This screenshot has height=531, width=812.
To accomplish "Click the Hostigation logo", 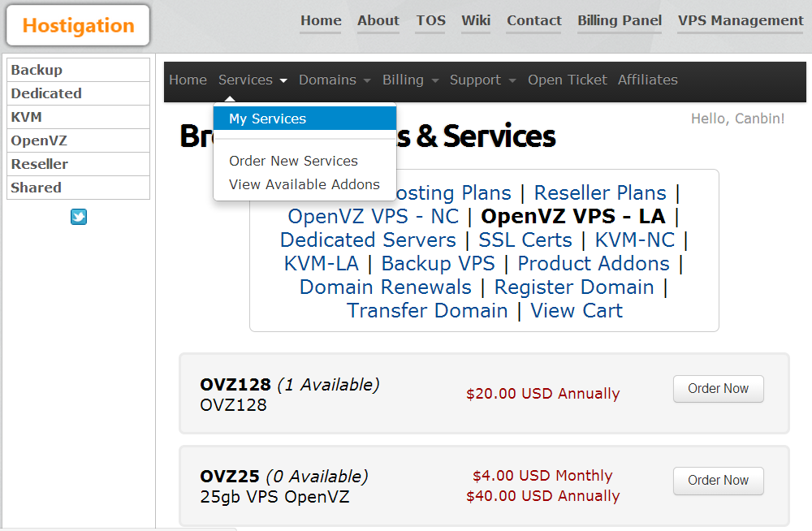I will 78,25.
